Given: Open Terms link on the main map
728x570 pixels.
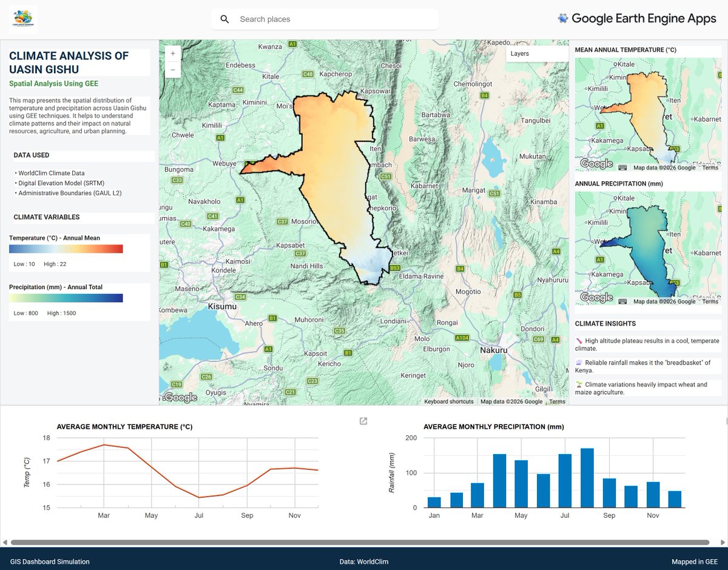Looking at the screenshot, I should [557, 401].
